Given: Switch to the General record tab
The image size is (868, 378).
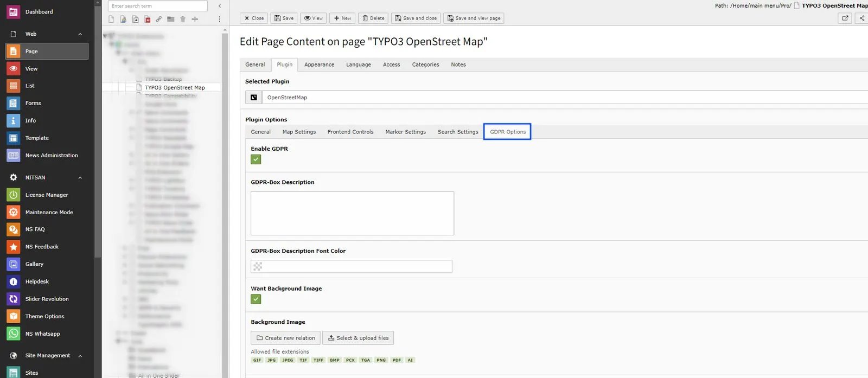Looking at the screenshot, I should (x=255, y=65).
